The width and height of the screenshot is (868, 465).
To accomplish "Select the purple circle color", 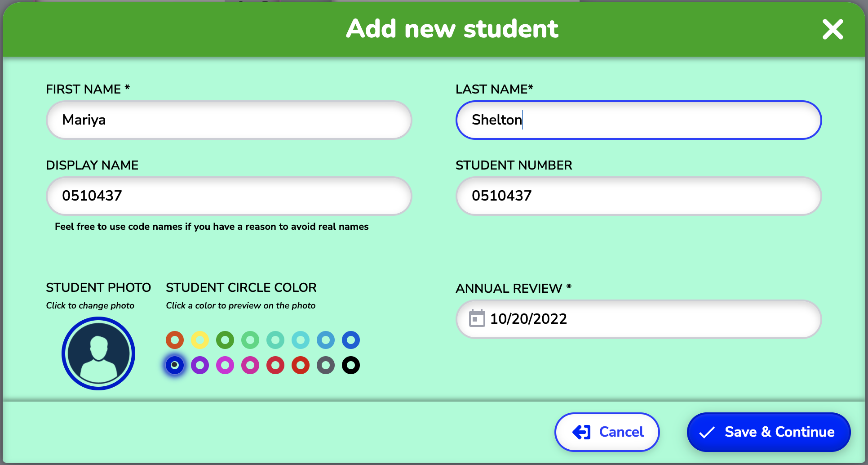I will pos(200,365).
